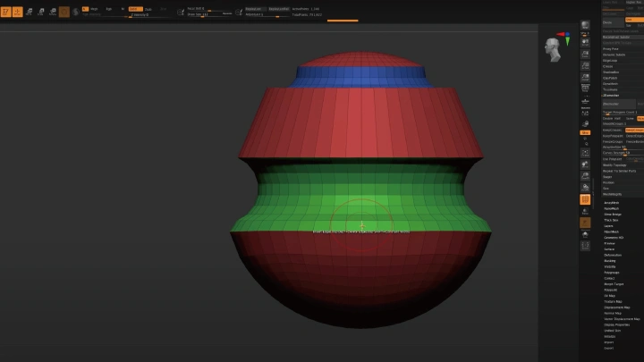Click the head orientation camera thumbnail
The height and width of the screenshot is (362, 644).
(554, 50)
